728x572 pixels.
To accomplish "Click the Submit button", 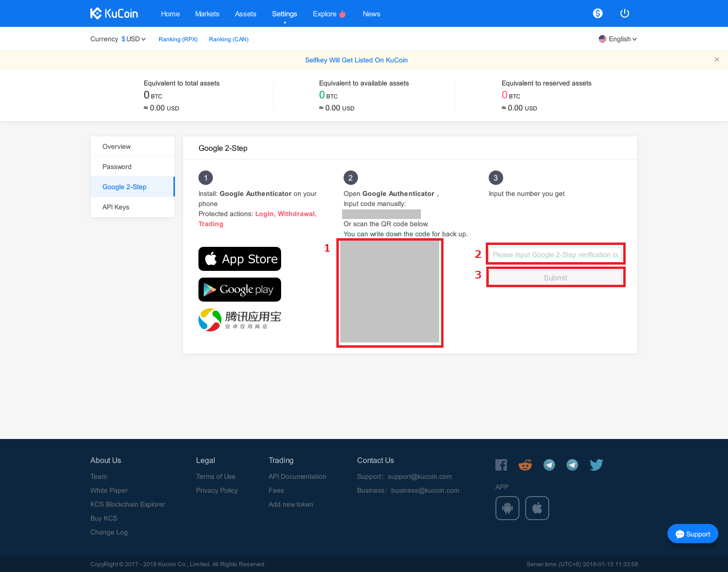I will [555, 278].
